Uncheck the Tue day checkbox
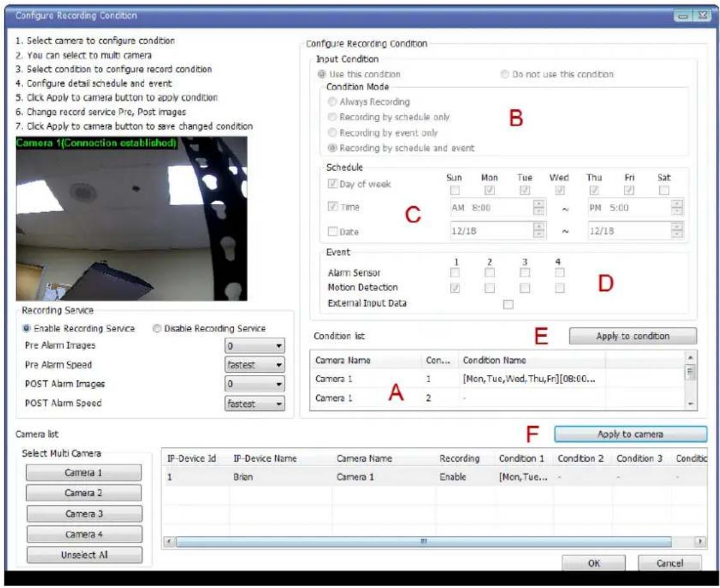This screenshot has width=720, height=588. (x=524, y=190)
